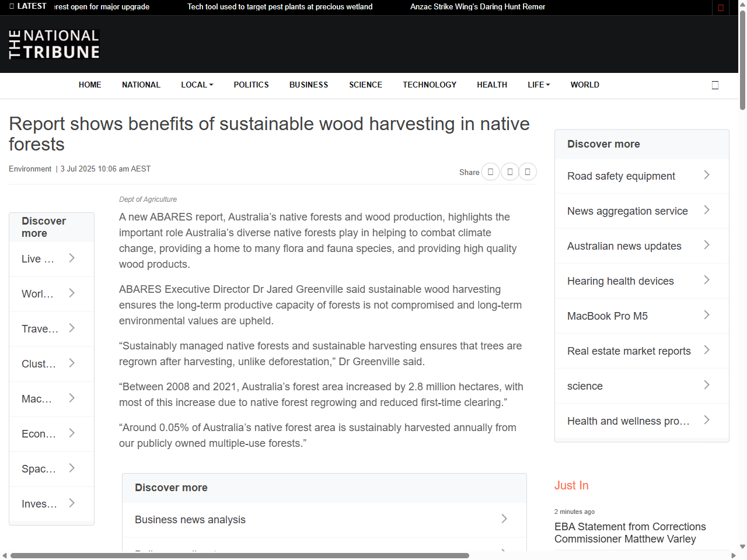Screen dimensions: 747x560
Task: Select the BUSINESS menu item
Action: 309,85
